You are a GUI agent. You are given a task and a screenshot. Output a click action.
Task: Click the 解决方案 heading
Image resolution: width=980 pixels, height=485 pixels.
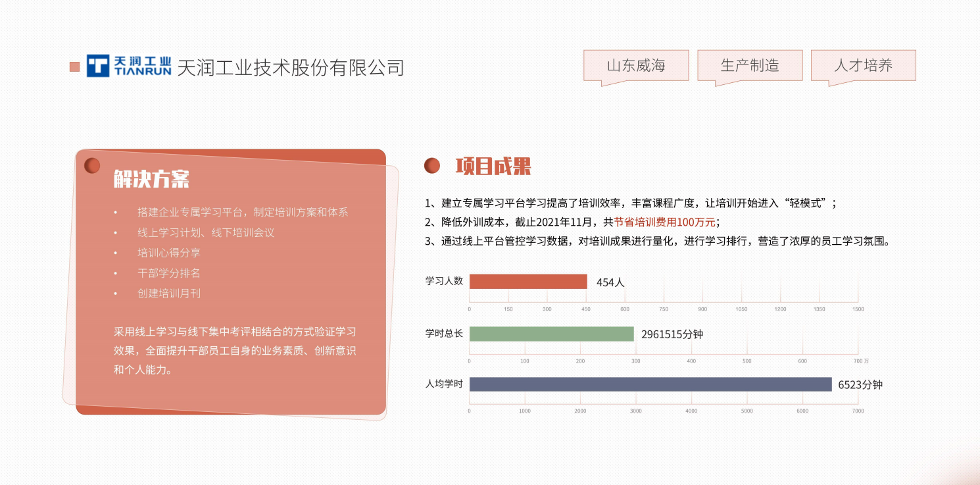pyautogui.click(x=151, y=179)
